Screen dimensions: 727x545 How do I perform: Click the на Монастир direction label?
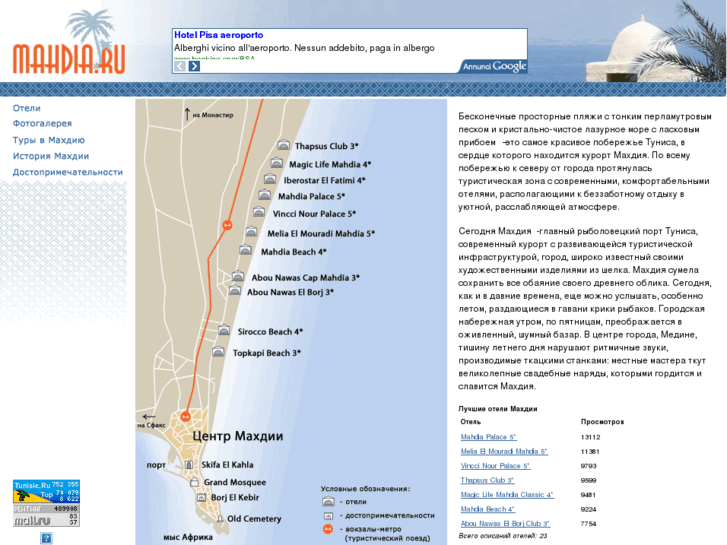[213, 115]
